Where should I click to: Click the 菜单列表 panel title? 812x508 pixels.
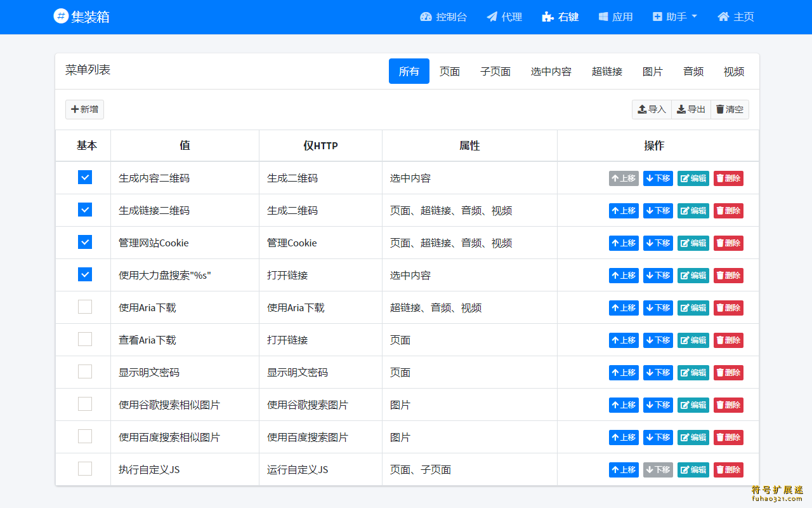(88, 70)
